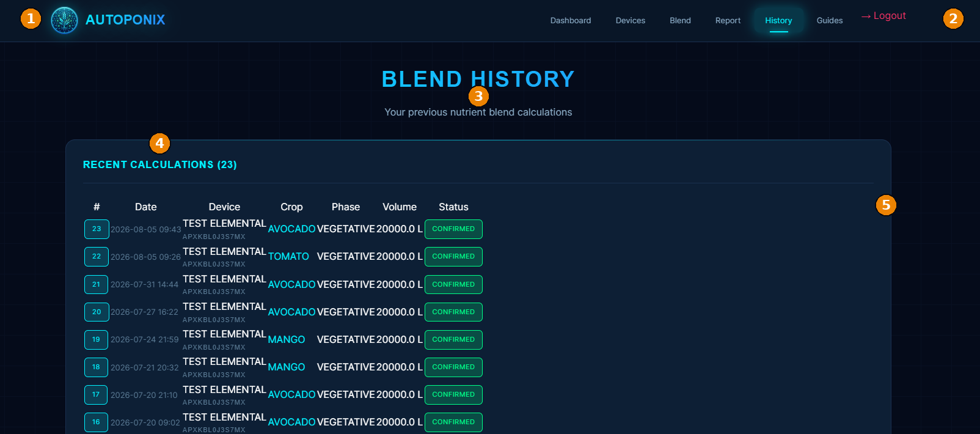Click the date 2026-08-05 09:43

click(146, 229)
